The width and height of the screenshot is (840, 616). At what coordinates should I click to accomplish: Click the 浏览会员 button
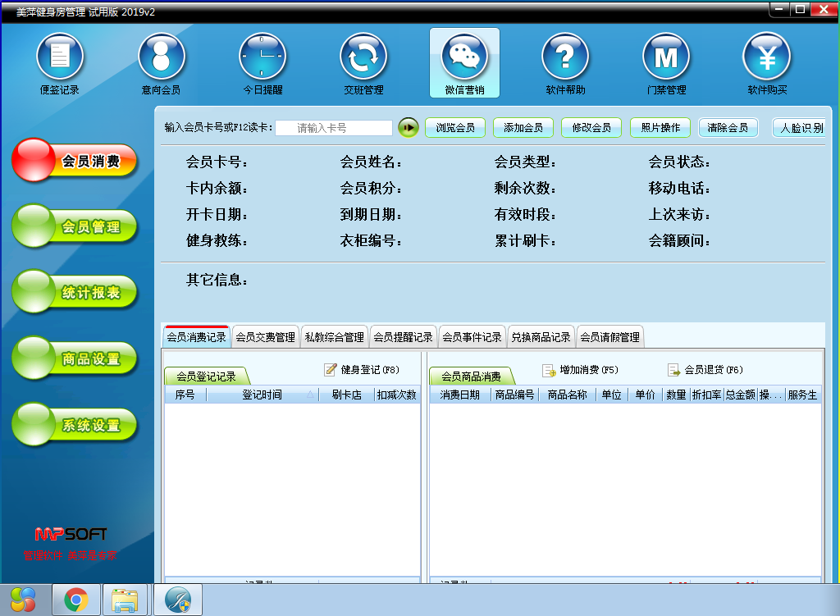455,128
